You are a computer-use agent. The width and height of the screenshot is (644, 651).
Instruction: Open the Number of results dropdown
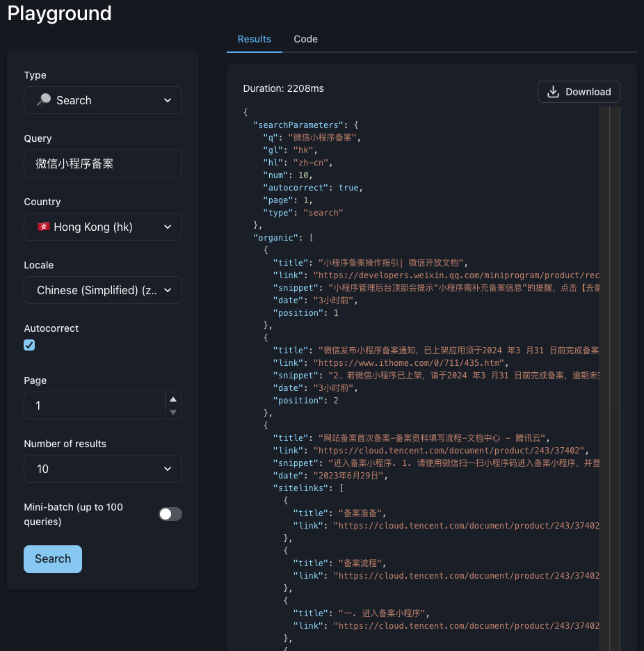tap(103, 469)
